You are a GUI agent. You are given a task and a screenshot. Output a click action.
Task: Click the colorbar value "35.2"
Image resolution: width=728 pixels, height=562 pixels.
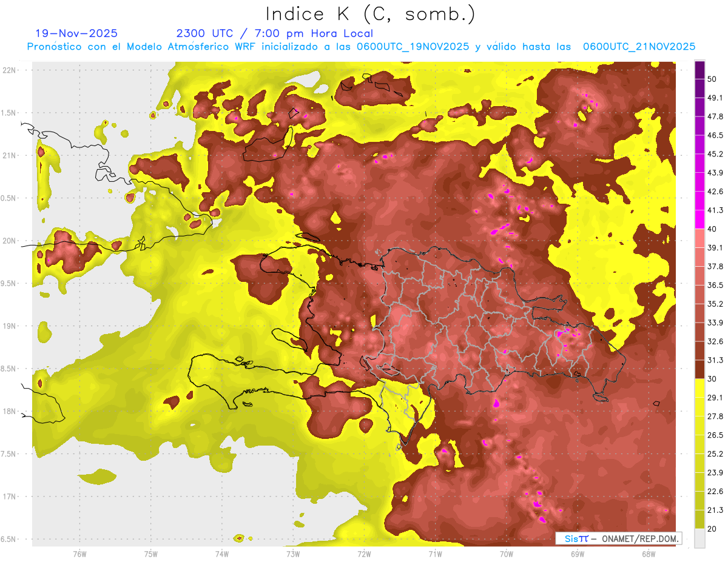click(715, 304)
